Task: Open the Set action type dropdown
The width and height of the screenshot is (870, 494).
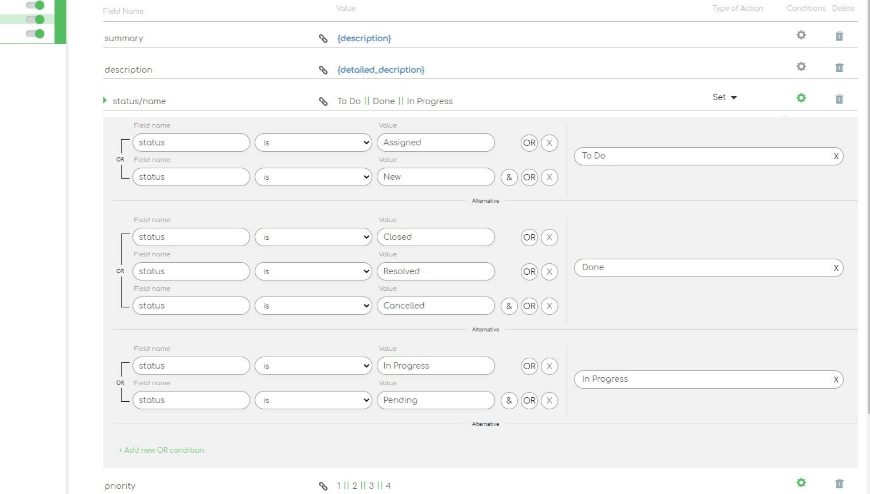Action: pyautogui.click(x=724, y=98)
